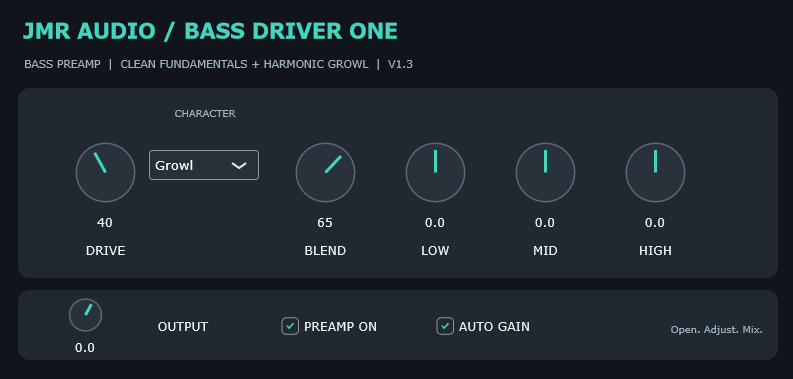Click the small OUTPUT knob
The width and height of the screenshot is (793, 379).
point(85,315)
